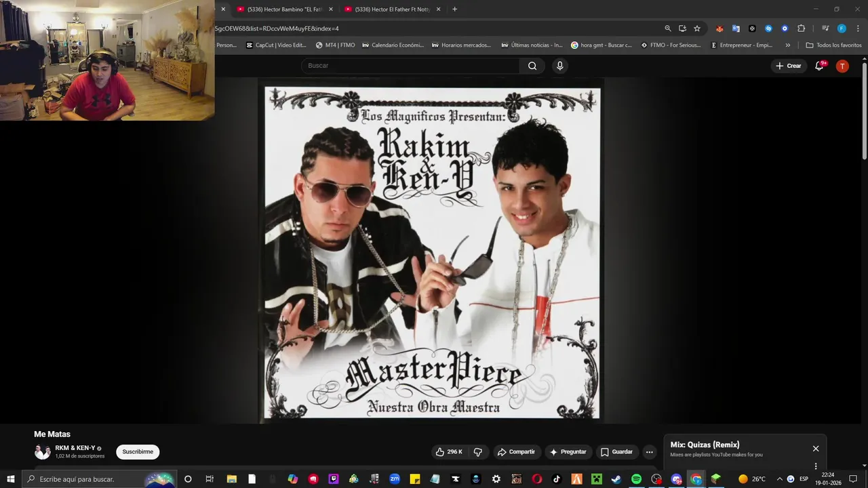
Task: Click Windows taskbar search box
Action: pyautogui.click(x=99, y=479)
